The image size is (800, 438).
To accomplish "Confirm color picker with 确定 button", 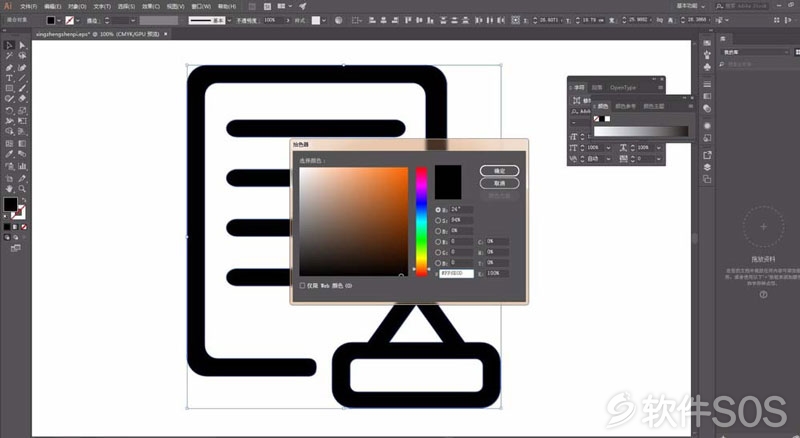I will coord(499,171).
